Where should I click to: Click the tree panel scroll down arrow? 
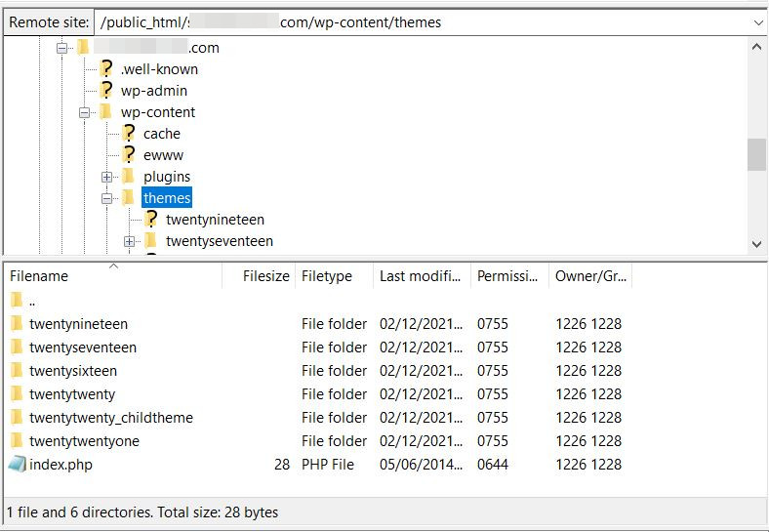pos(757,244)
